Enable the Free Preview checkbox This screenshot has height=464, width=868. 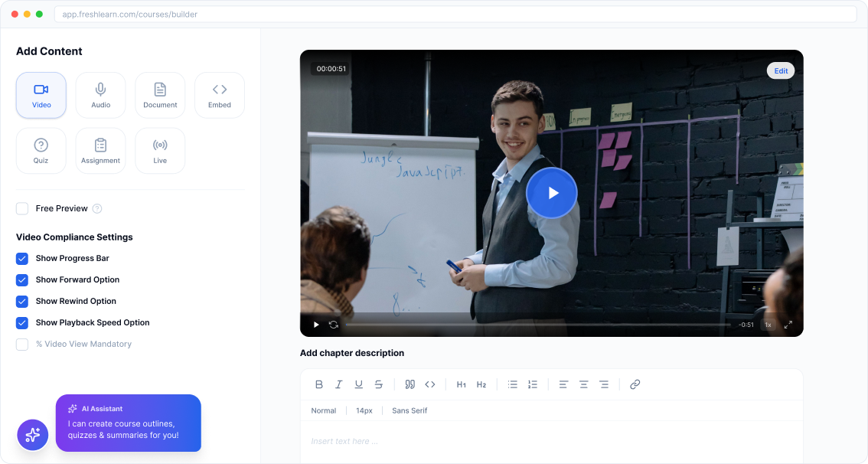pyautogui.click(x=22, y=209)
